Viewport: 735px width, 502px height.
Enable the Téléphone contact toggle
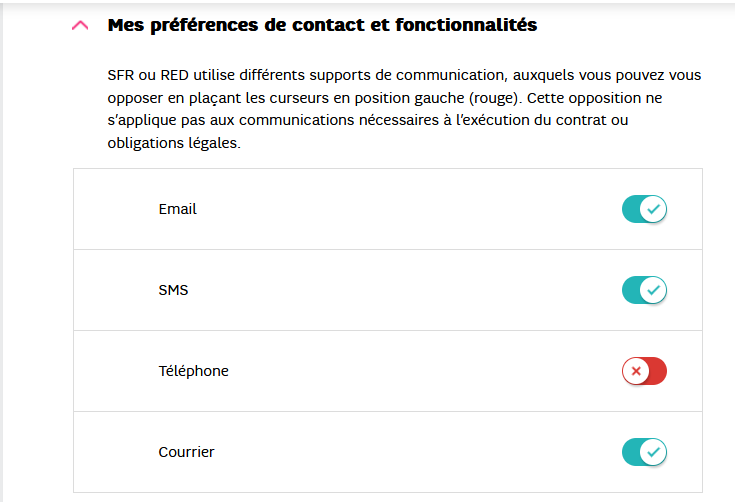click(x=644, y=371)
